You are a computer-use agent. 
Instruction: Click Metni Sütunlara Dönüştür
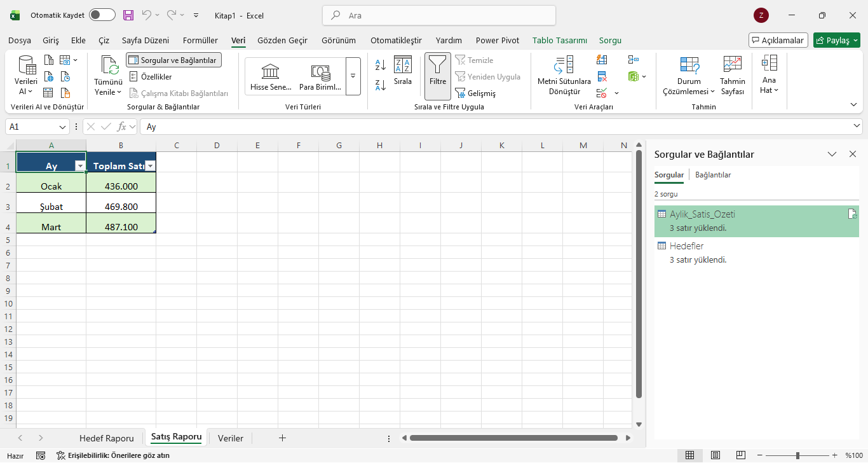(564, 76)
